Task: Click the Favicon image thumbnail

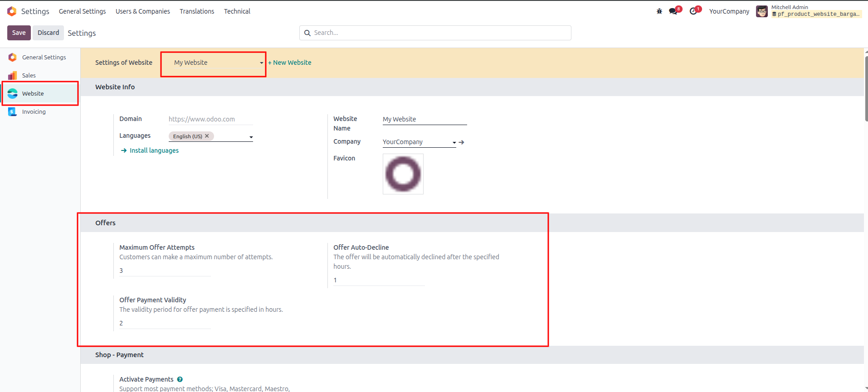Action: (403, 174)
